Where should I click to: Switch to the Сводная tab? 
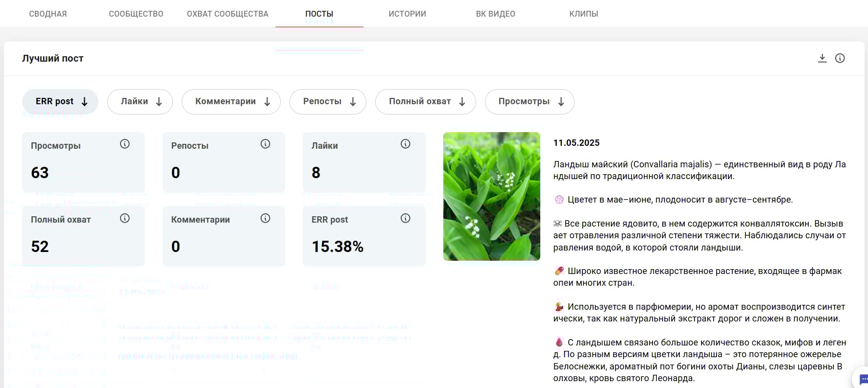[48, 14]
